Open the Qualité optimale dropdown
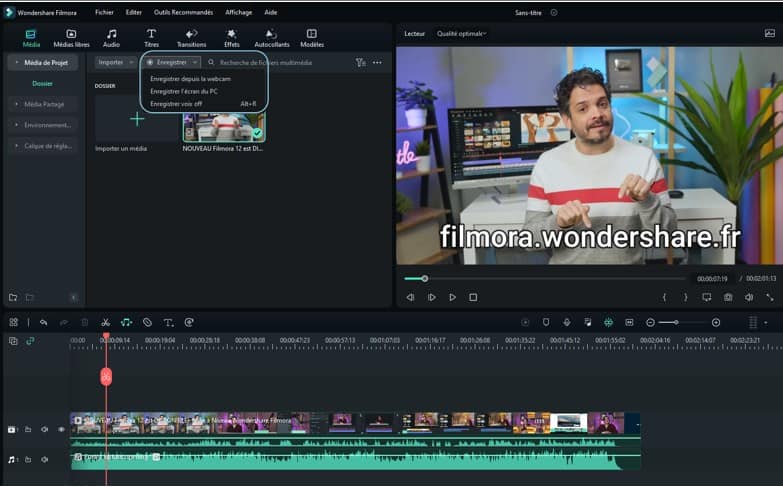The image size is (783, 487). click(461, 33)
